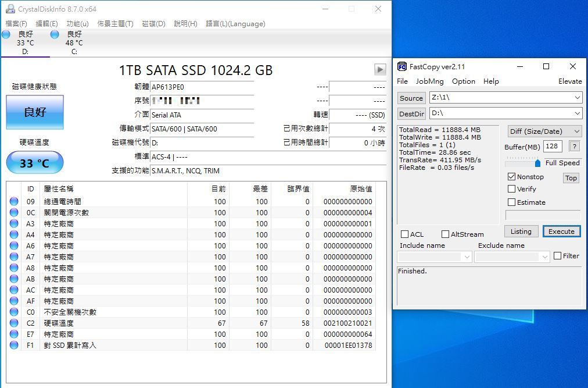Viewport: 588px width, 388px height.
Task: Click the Full Speed slider handle
Action: (537, 163)
